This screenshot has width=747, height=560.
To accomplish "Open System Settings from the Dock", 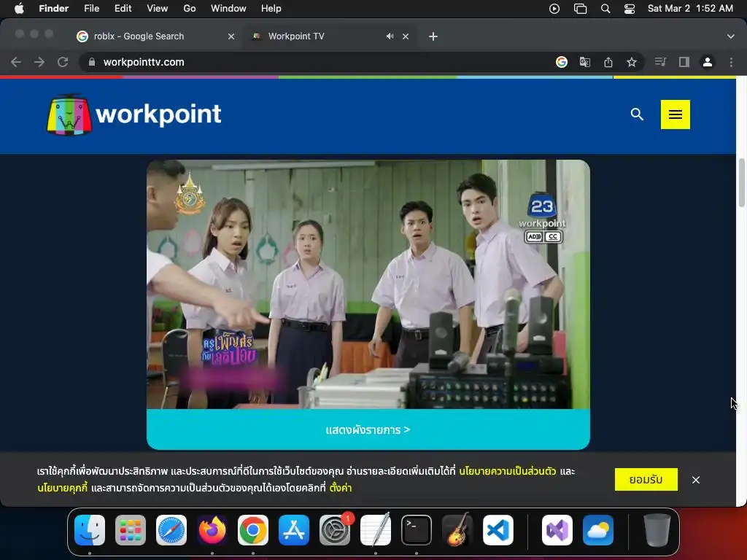I will (x=335, y=530).
